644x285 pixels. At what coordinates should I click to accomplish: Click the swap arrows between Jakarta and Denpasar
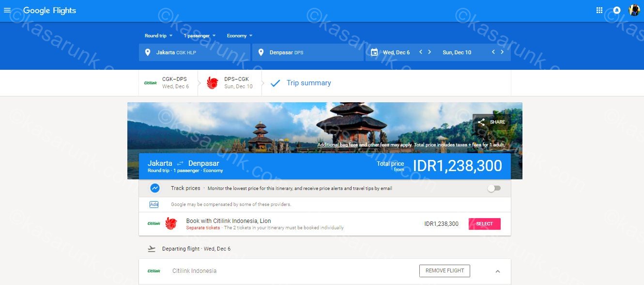coord(180,163)
